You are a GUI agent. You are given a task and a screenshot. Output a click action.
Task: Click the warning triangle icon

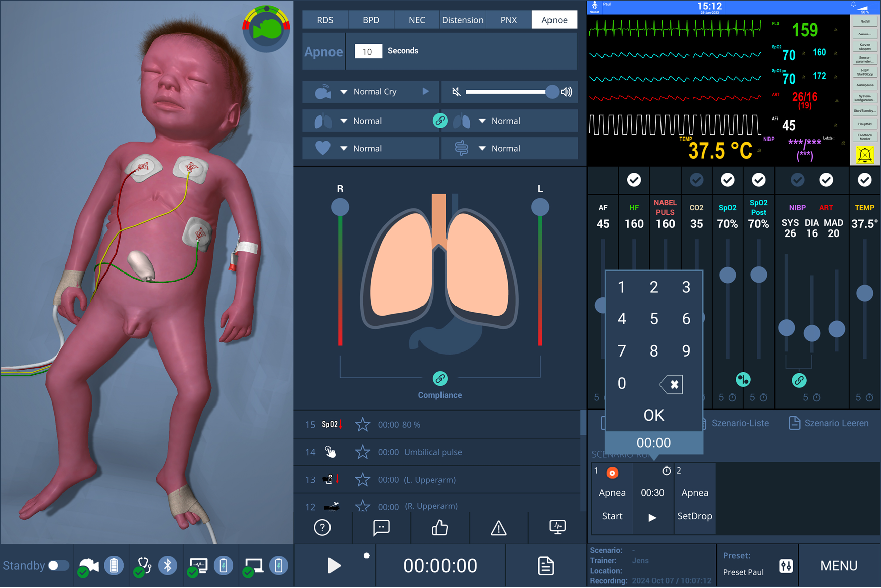tap(498, 527)
